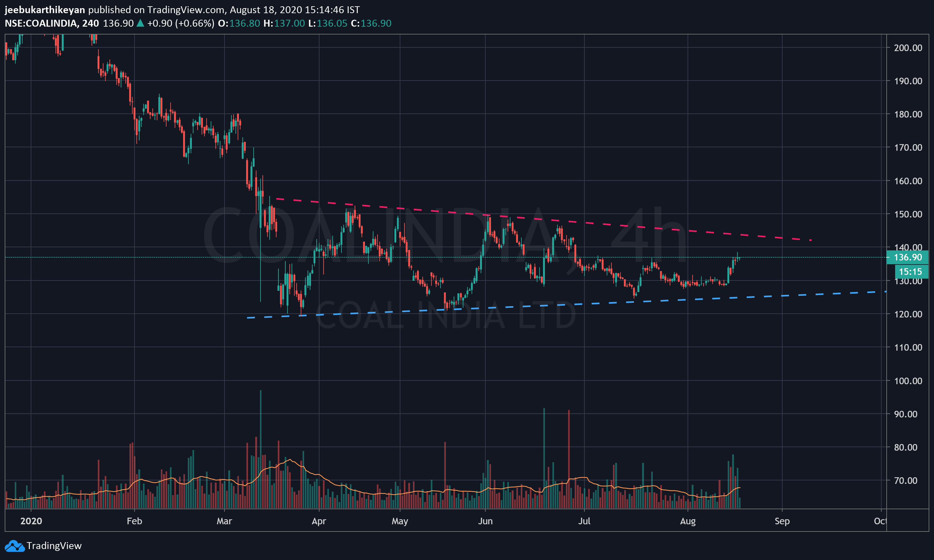Click the close value C:136.90
This screenshot has width=934, height=560.
coord(371,24)
